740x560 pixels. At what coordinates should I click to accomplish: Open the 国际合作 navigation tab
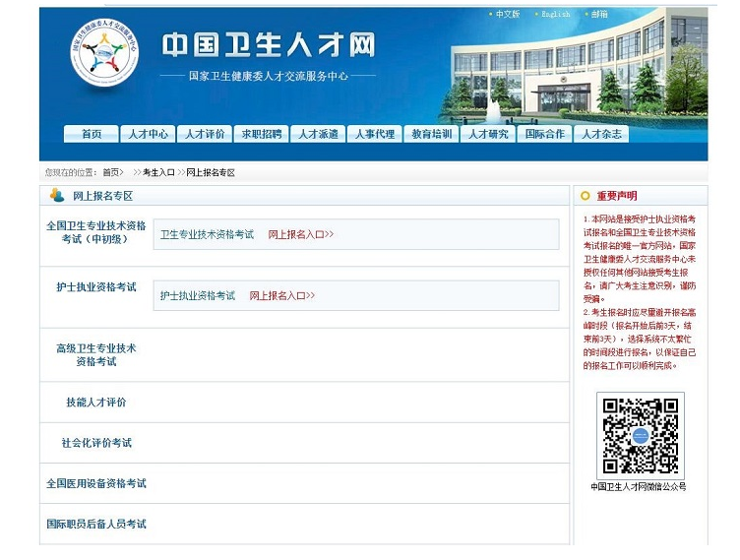click(544, 134)
